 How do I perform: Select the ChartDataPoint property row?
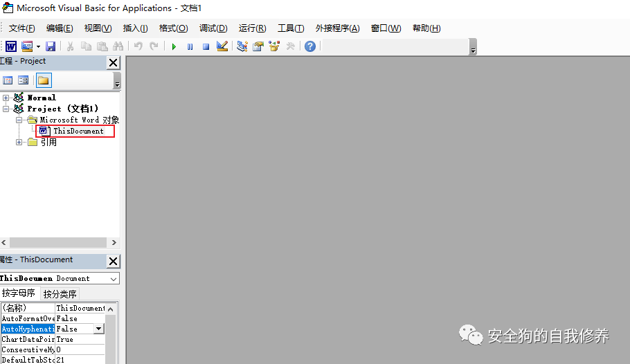[x=53, y=339]
